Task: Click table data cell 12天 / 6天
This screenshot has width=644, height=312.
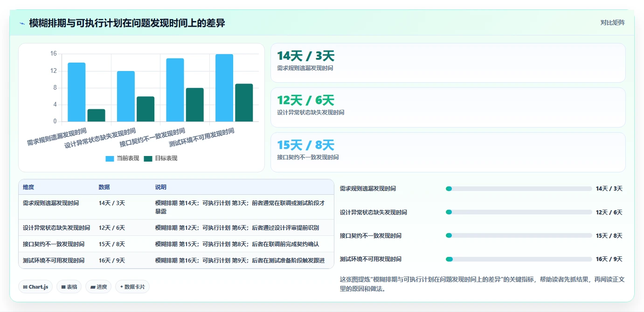Action: tap(112, 227)
